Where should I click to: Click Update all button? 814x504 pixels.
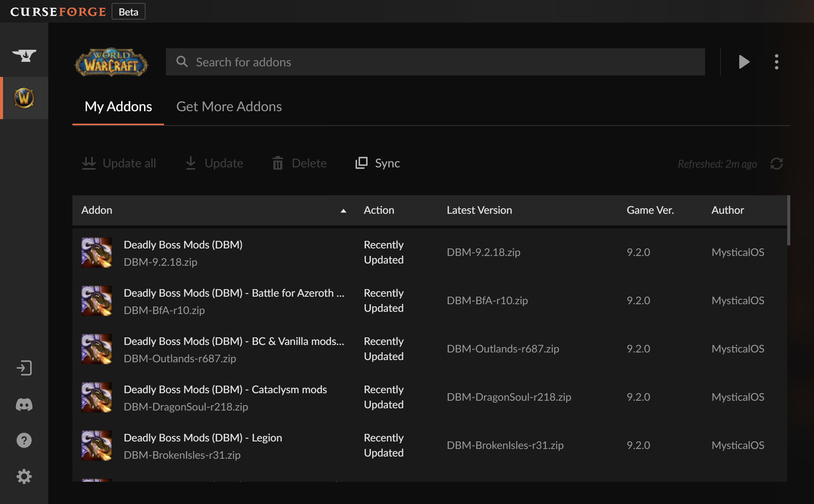click(119, 163)
